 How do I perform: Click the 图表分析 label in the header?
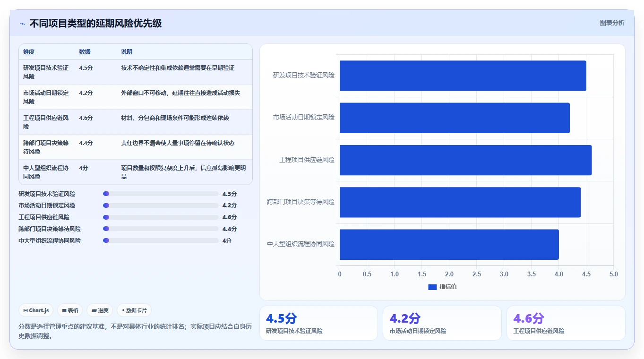point(612,23)
